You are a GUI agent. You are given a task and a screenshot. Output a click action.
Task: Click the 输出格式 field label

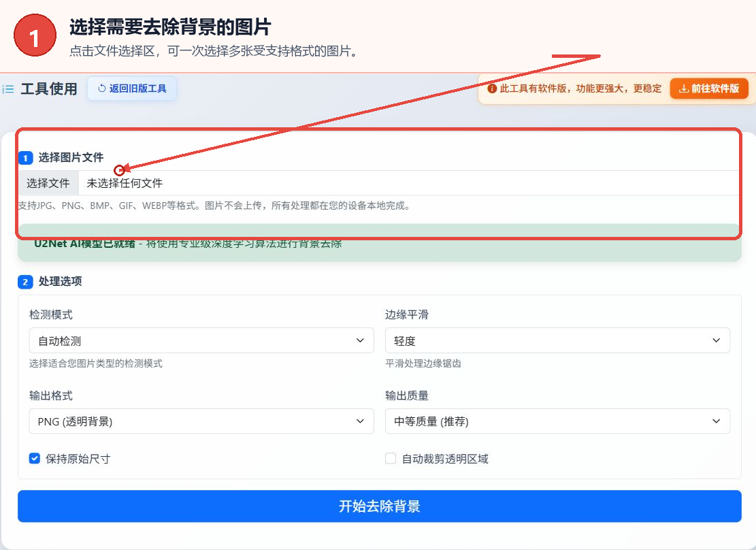[50, 395]
